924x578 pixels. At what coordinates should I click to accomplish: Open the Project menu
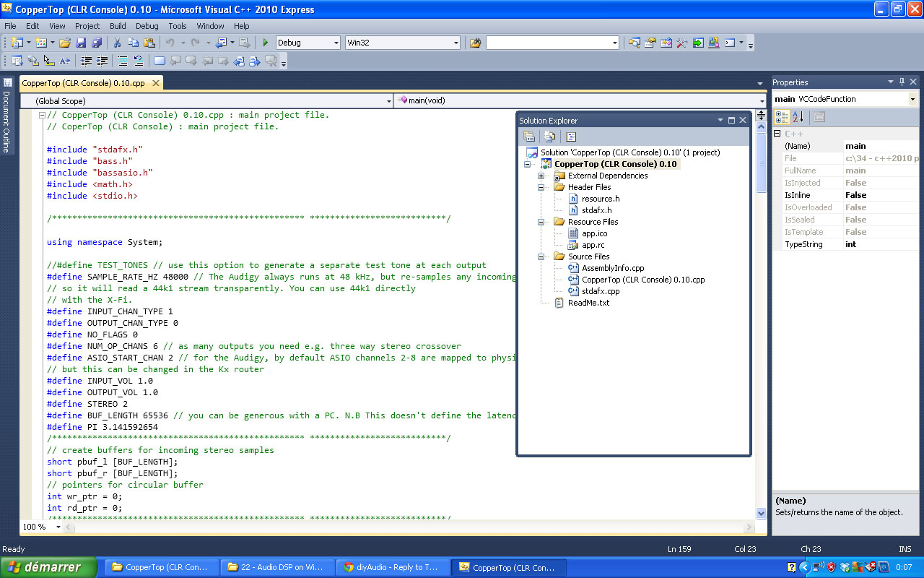[87, 26]
